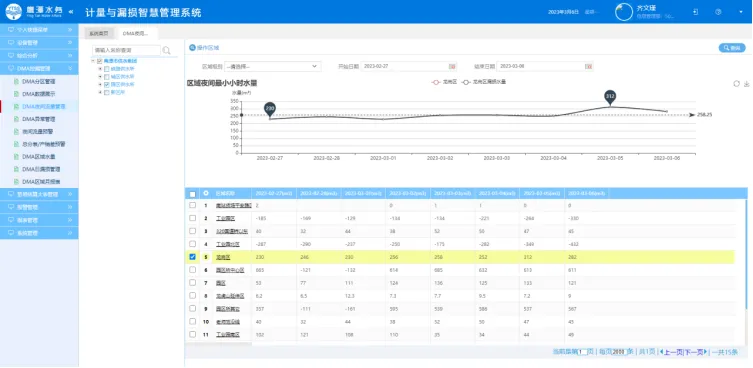Tick the row 2 checkbox

(193, 218)
